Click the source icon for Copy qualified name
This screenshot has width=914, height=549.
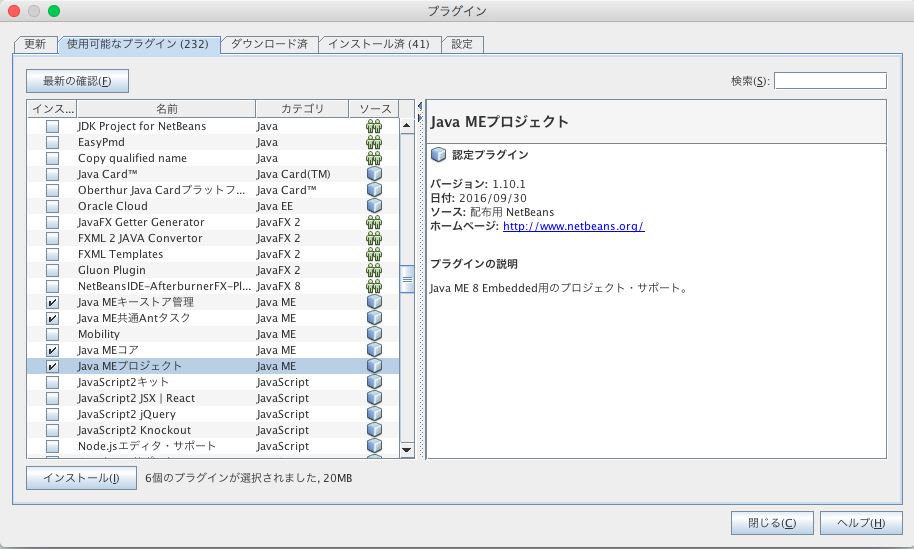click(x=374, y=158)
